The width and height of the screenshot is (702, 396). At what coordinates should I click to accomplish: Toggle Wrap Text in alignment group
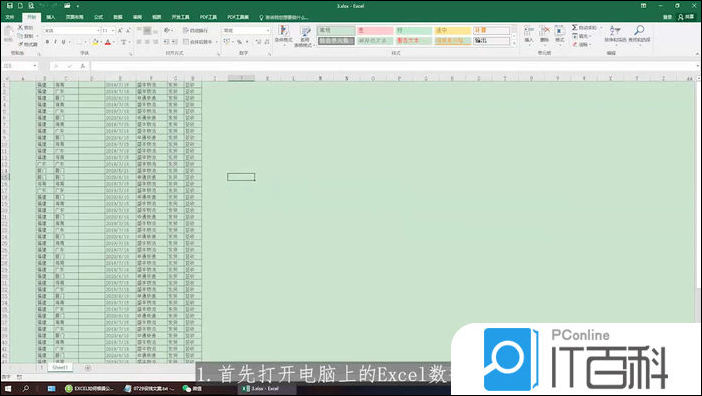coord(196,30)
